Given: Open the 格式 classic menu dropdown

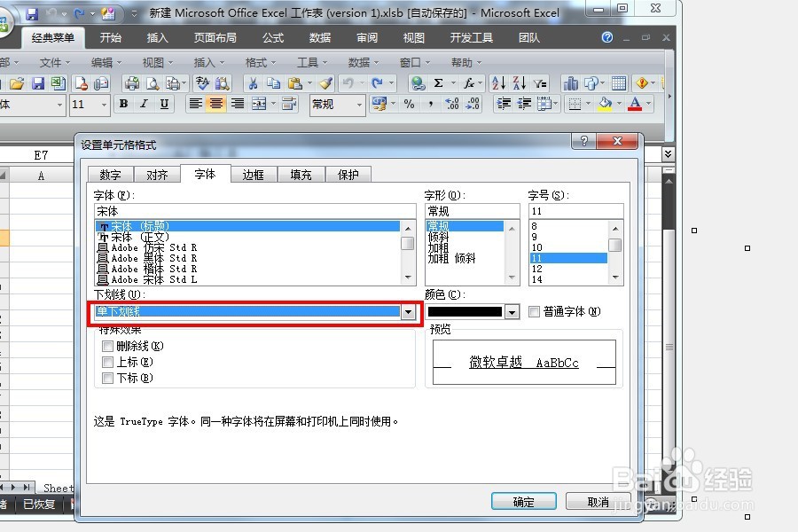Looking at the screenshot, I should pyautogui.click(x=261, y=63).
